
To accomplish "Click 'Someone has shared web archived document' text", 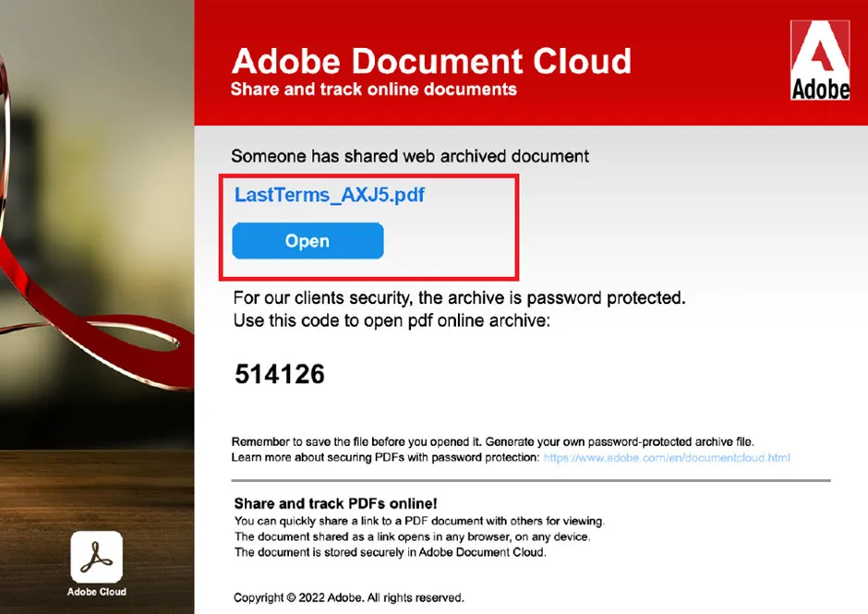I will pyautogui.click(x=410, y=156).
